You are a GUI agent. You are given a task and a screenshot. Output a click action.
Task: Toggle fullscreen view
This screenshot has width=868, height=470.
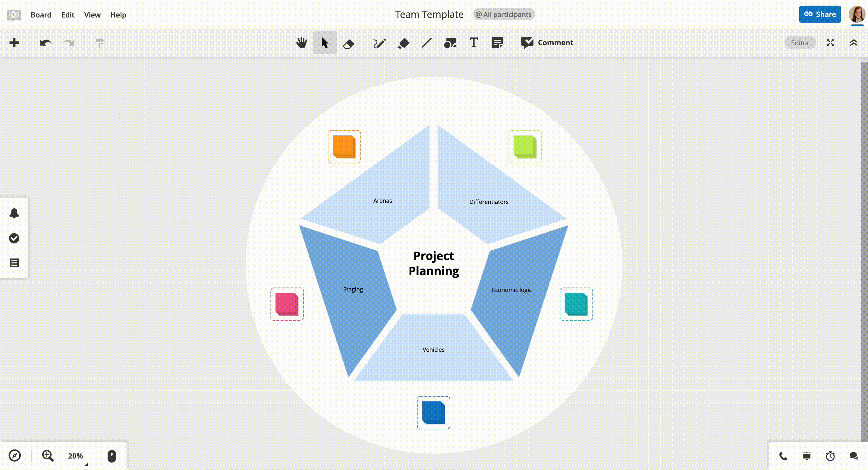point(830,43)
